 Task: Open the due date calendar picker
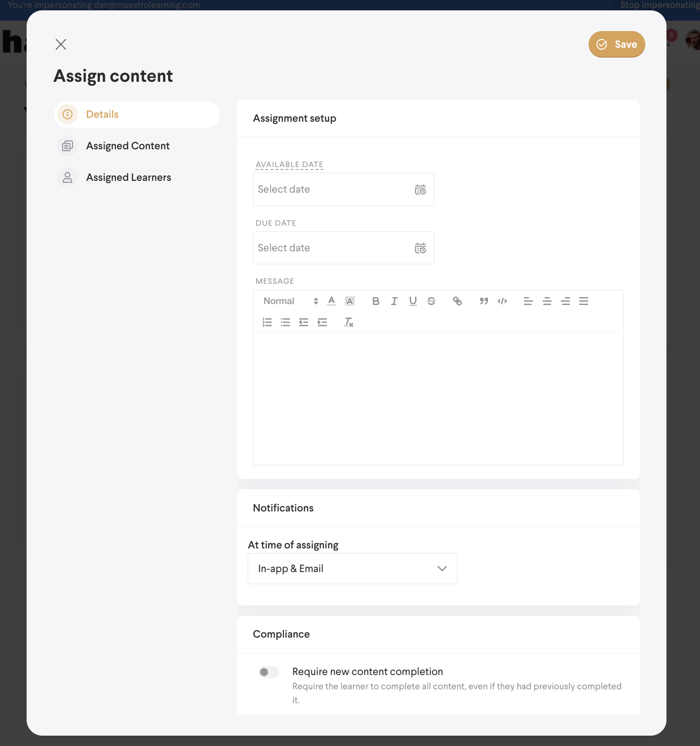420,248
